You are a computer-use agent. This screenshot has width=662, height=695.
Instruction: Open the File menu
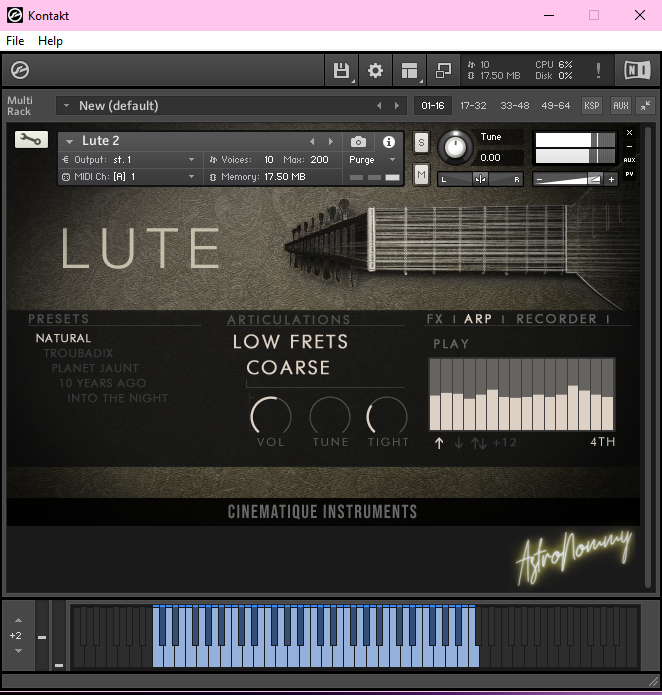tap(15, 41)
